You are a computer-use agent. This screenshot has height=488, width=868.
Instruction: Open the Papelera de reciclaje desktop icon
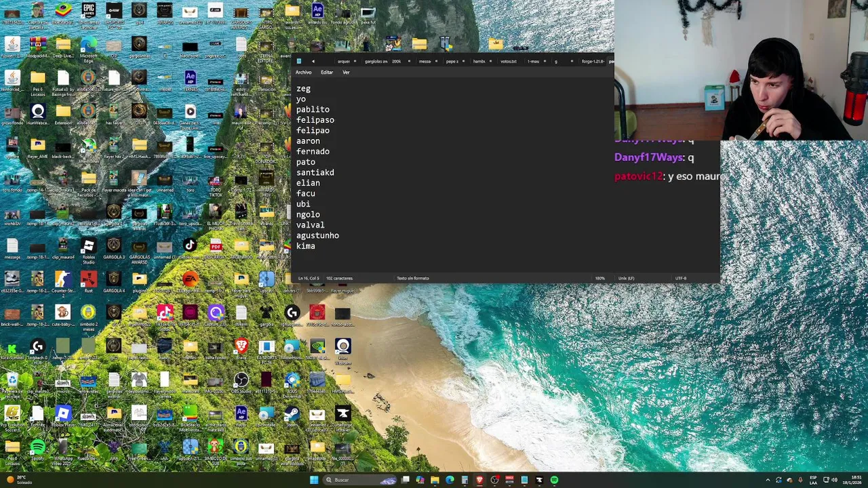[x=12, y=382]
